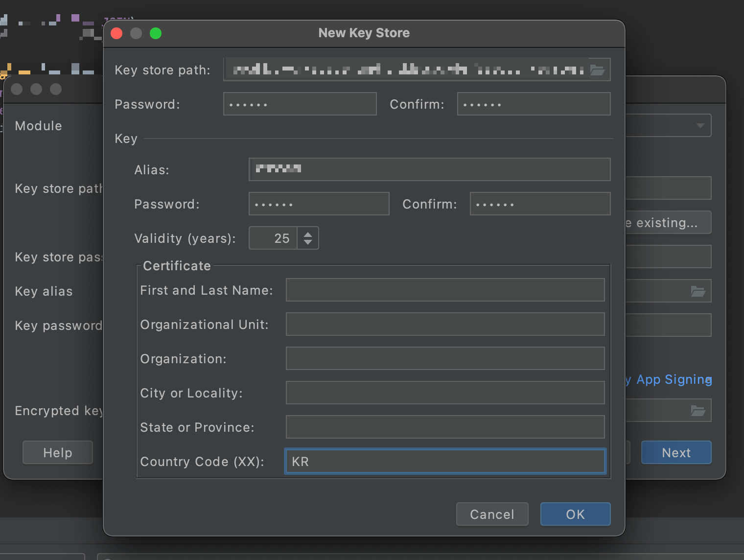Click encrypted key folder icon in background wizard

click(x=698, y=410)
